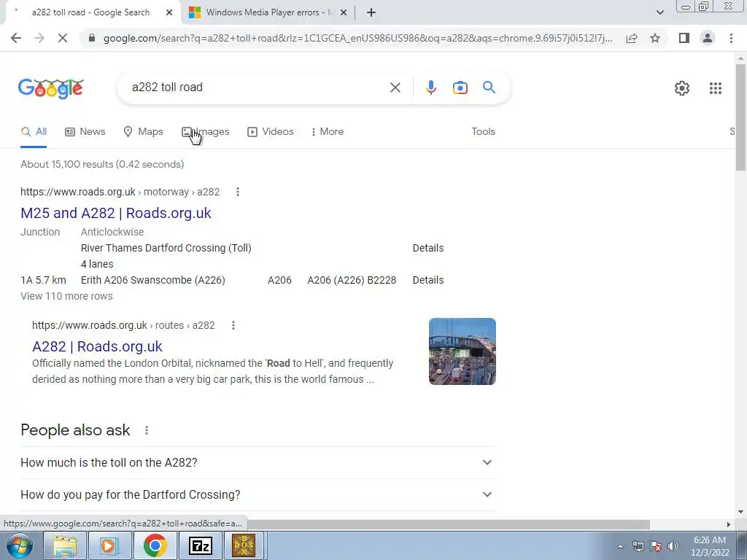Search by image with the camera icon
Viewport: 747px width, 560px height.
point(460,87)
